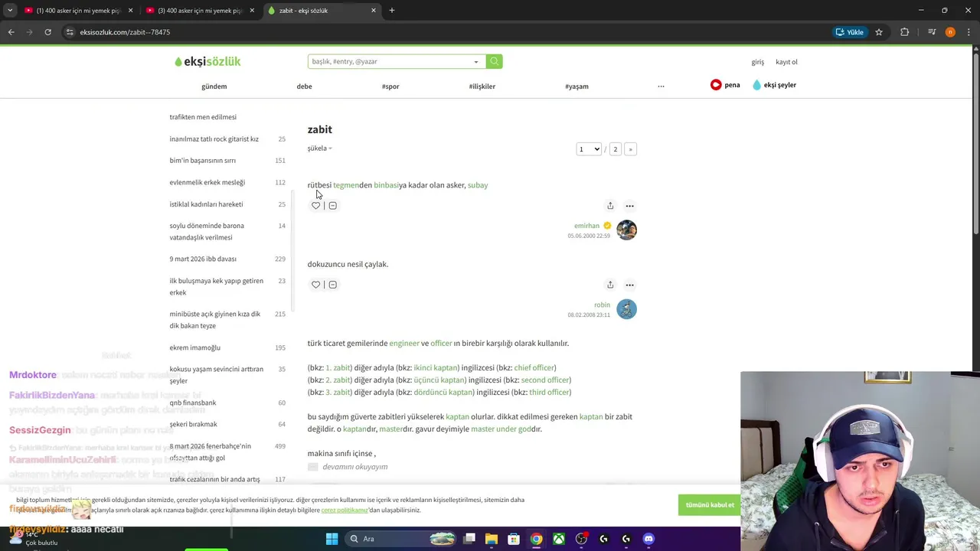Viewport: 980px width, 551px height.
Task: Open ekşi şeyler from header
Action: (774, 85)
